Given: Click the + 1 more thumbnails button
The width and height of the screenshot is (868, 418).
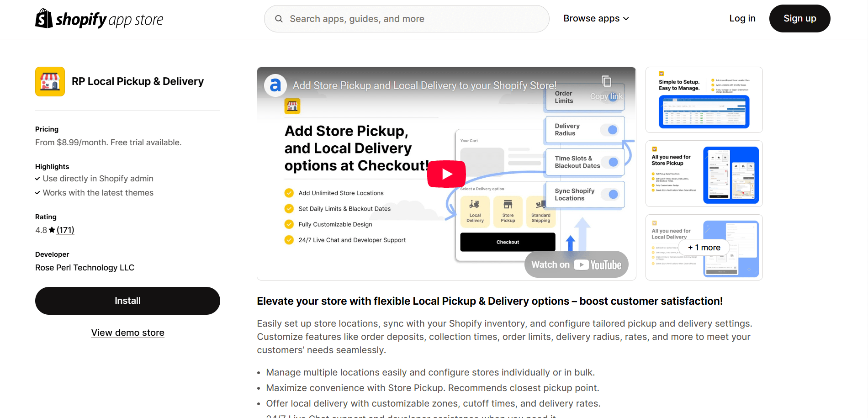Looking at the screenshot, I should [704, 247].
